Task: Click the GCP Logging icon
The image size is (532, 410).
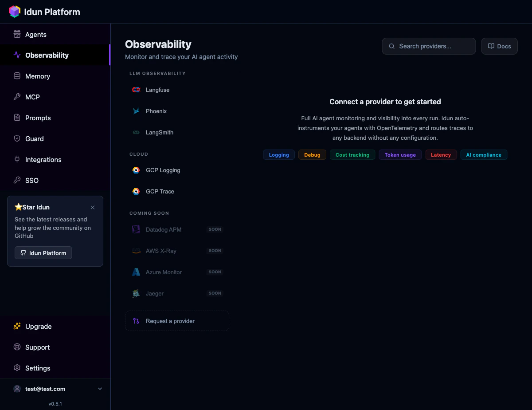Action: (x=136, y=170)
